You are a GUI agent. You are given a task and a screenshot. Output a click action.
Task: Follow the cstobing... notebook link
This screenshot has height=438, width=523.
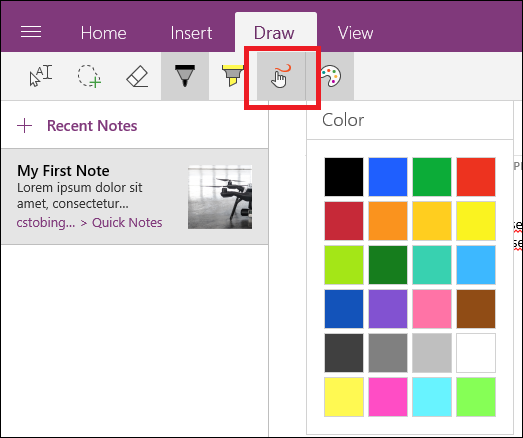[x=46, y=223]
